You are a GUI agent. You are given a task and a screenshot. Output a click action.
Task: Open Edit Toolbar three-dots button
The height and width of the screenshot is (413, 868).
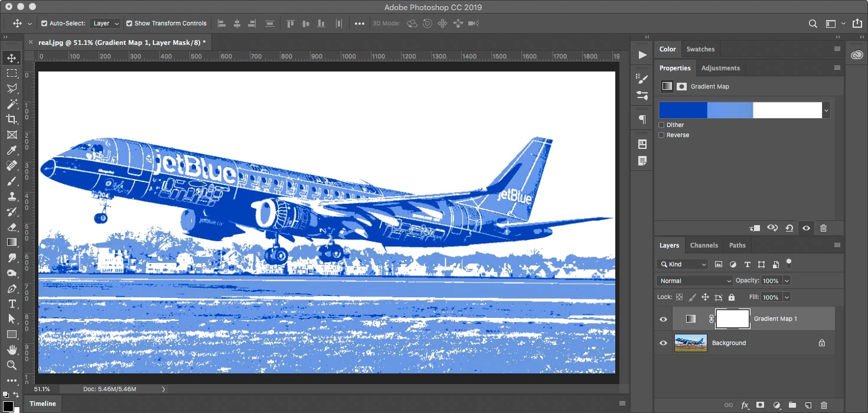[x=12, y=381]
